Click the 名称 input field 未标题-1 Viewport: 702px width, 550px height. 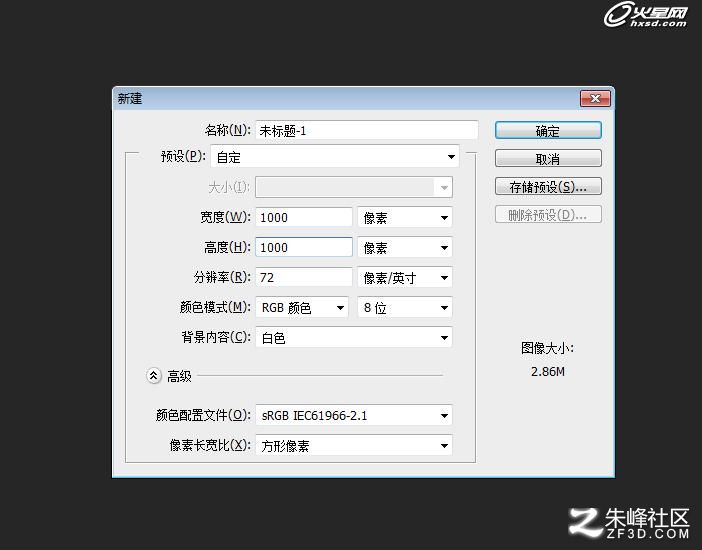point(367,131)
